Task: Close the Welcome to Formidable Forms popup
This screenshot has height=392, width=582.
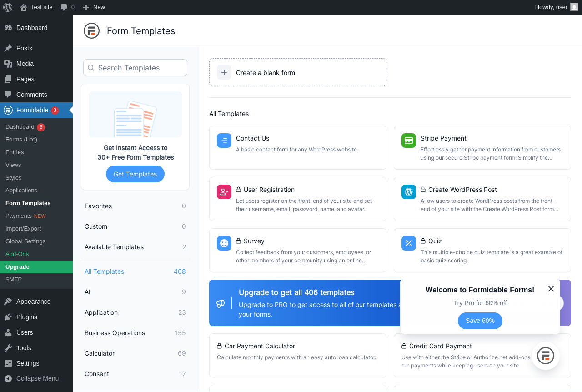Action: [551, 289]
